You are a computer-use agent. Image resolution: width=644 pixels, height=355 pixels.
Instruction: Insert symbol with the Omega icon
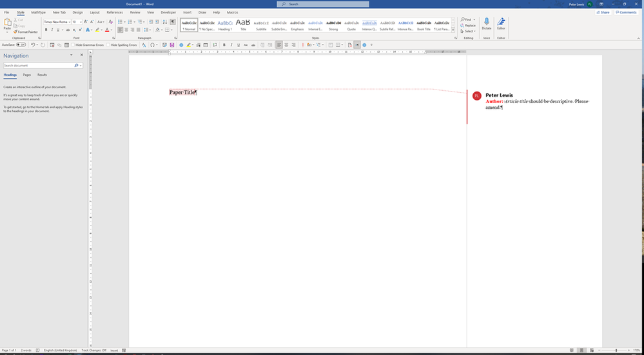[x=152, y=44]
